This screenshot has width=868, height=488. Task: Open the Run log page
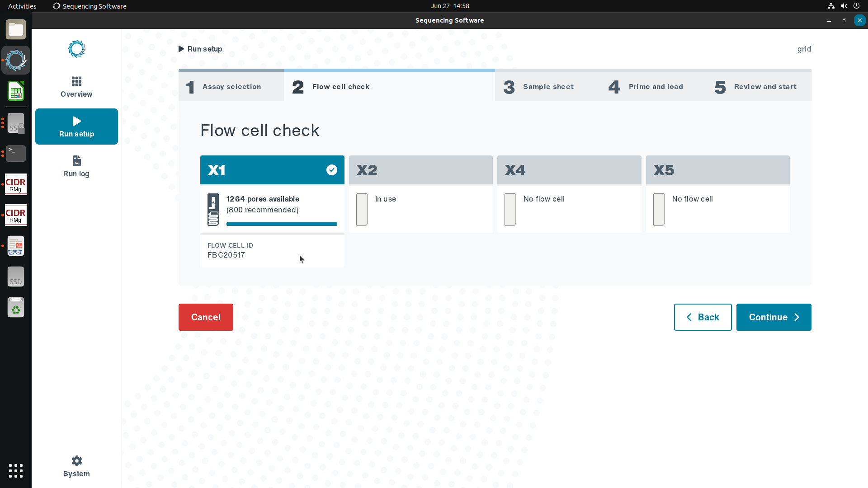click(x=76, y=166)
